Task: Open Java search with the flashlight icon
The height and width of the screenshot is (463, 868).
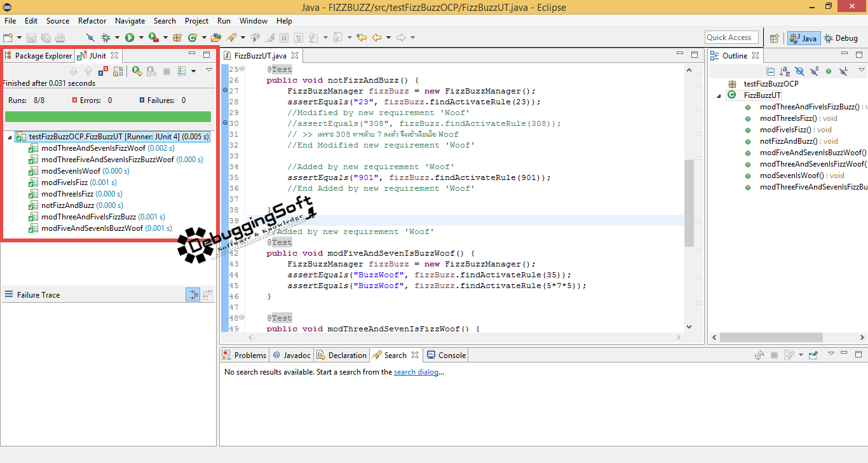Action: [x=231, y=38]
